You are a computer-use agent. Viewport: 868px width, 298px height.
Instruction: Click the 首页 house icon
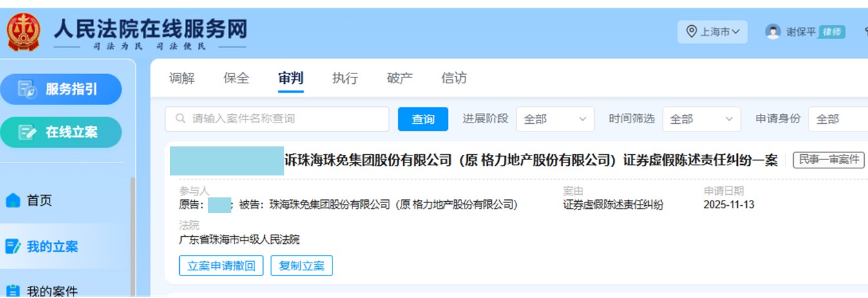point(13,201)
